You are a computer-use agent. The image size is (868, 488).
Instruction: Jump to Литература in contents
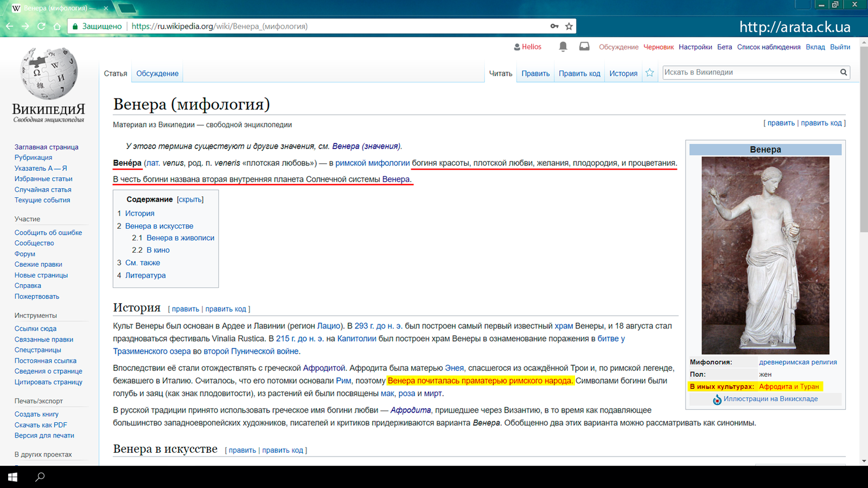point(145,275)
